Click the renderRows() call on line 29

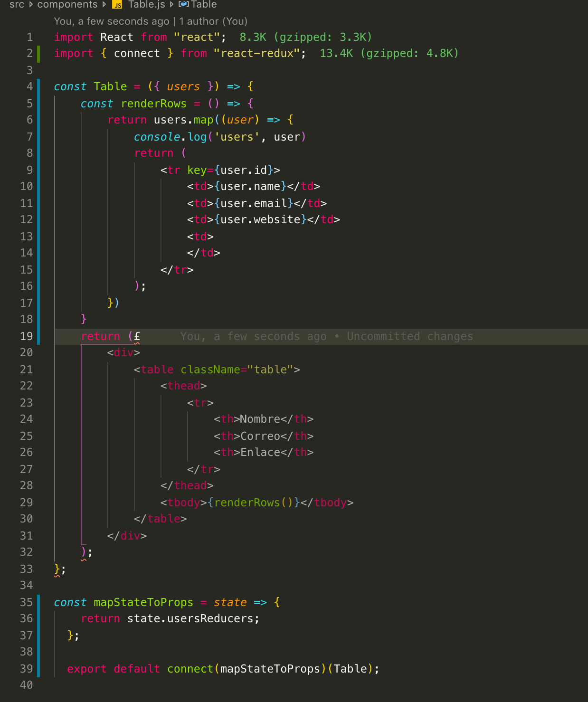pos(252,503)
